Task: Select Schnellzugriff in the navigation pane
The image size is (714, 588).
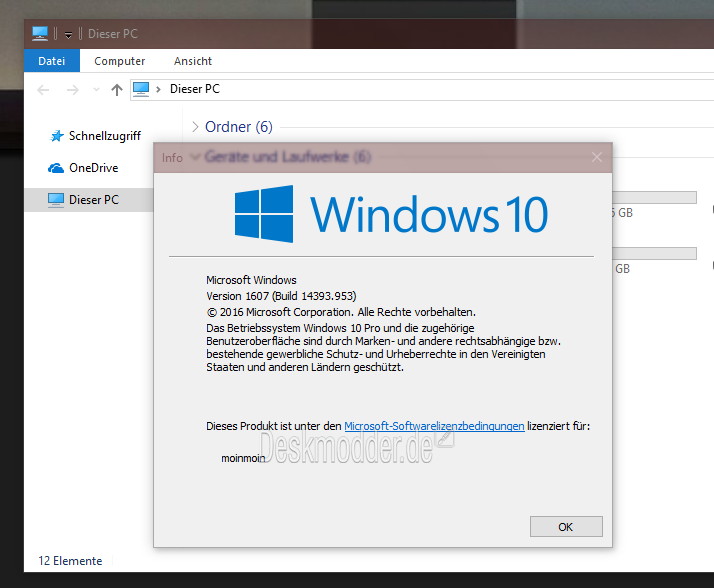Action: (105, 136)
